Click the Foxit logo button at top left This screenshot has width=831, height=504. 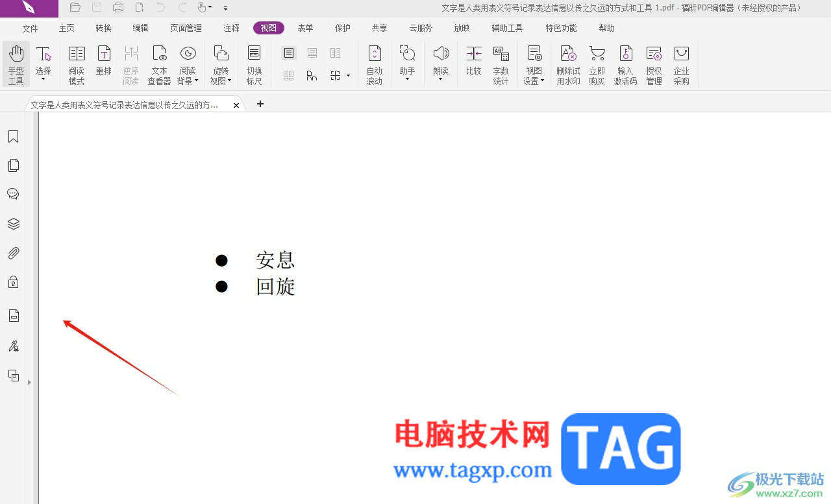[29, 8]
